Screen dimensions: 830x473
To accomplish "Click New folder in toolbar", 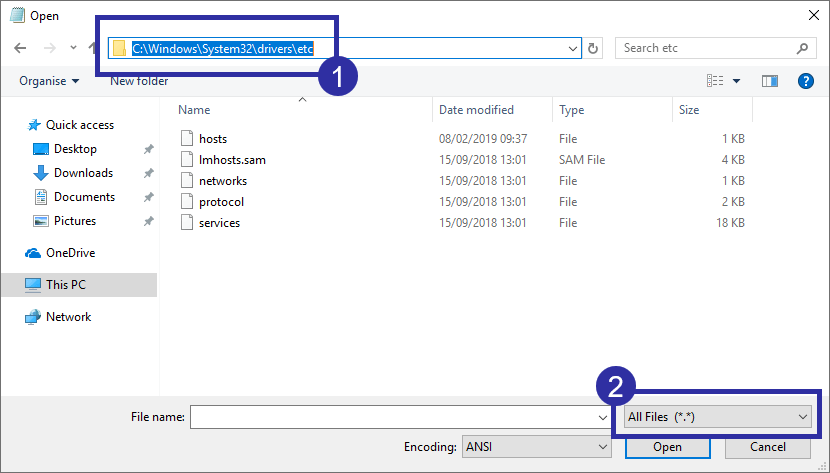I will click(139, 81).
